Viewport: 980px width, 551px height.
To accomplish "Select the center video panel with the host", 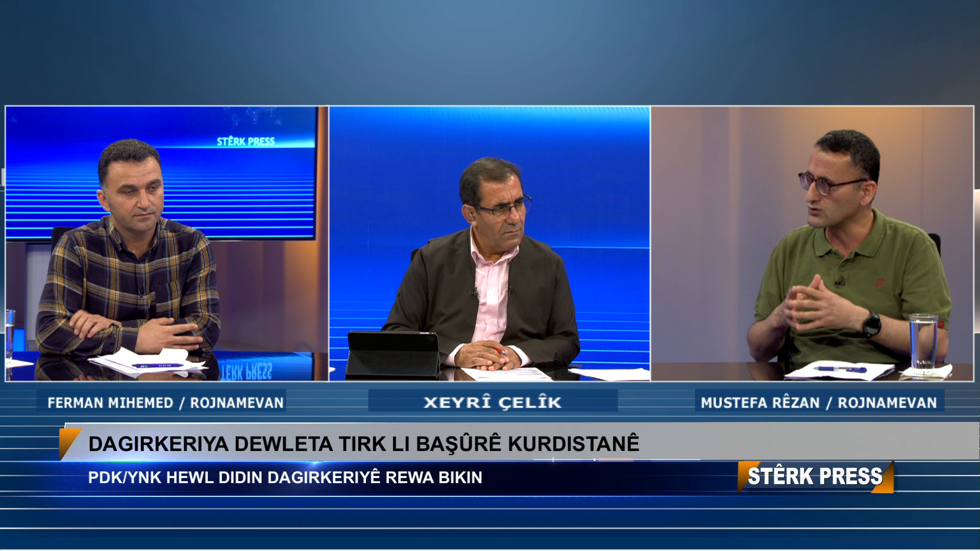I will pyautogui.click(x=489, y=243).
